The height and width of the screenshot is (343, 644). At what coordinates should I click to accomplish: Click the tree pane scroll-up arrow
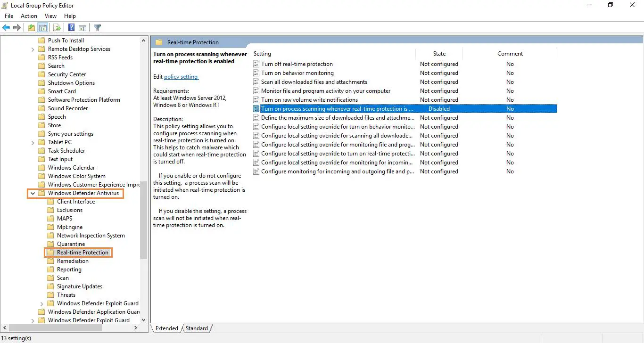(144, 41)
